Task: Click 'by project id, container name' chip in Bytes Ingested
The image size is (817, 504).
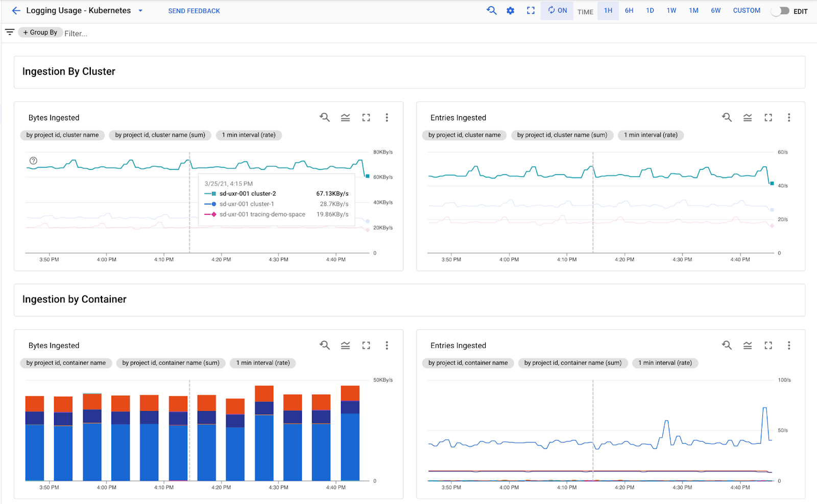Action: (x=66, y=363)
